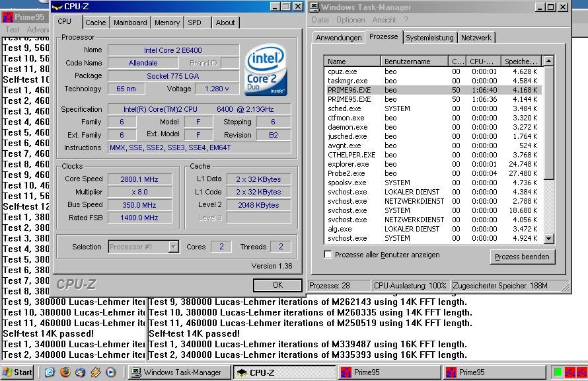Viewport: 588px width, 381px height.
Task: Open the Ansicht menu in Task-Manager
Action: pyautogui.click(x=384, y=20)
